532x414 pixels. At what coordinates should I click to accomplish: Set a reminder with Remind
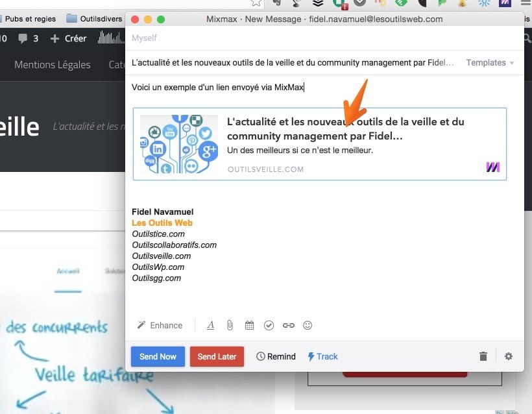tap(276, 356)
